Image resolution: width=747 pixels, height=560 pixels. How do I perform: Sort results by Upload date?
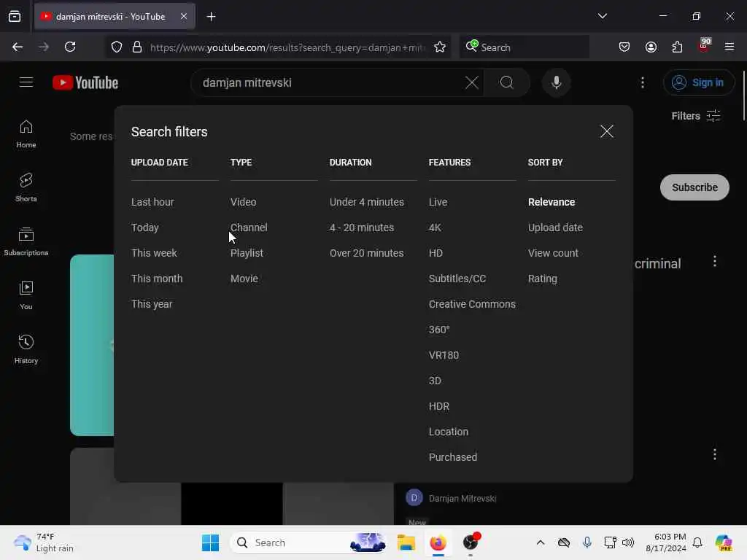point(555,228)
